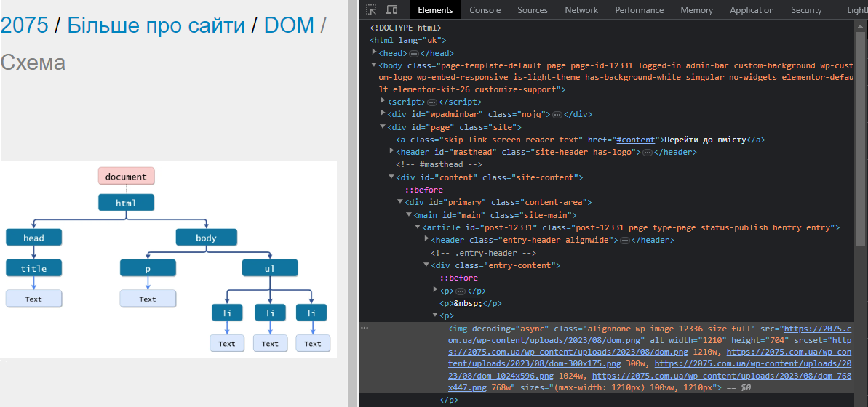Open the Application tab
This screenshot has height=407, width=868.
(752, 10)
